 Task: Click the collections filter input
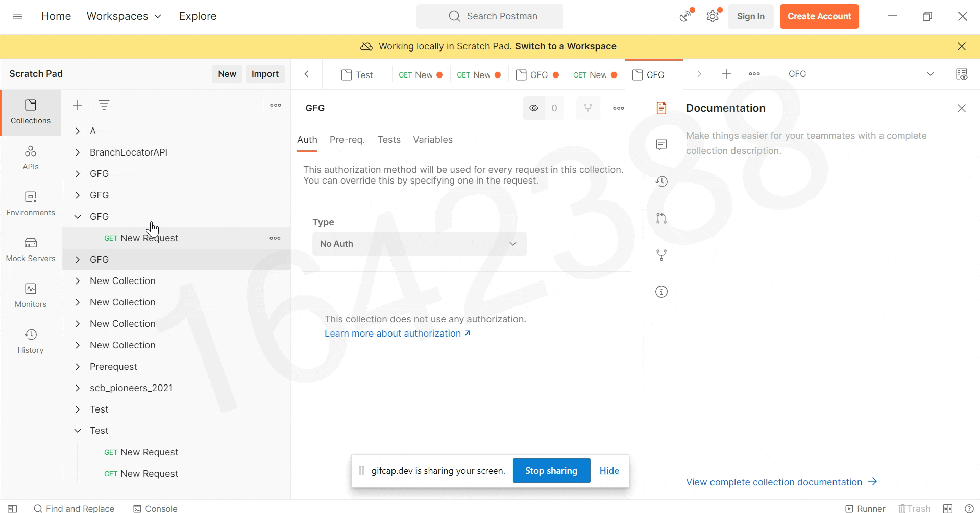point(177,105)
